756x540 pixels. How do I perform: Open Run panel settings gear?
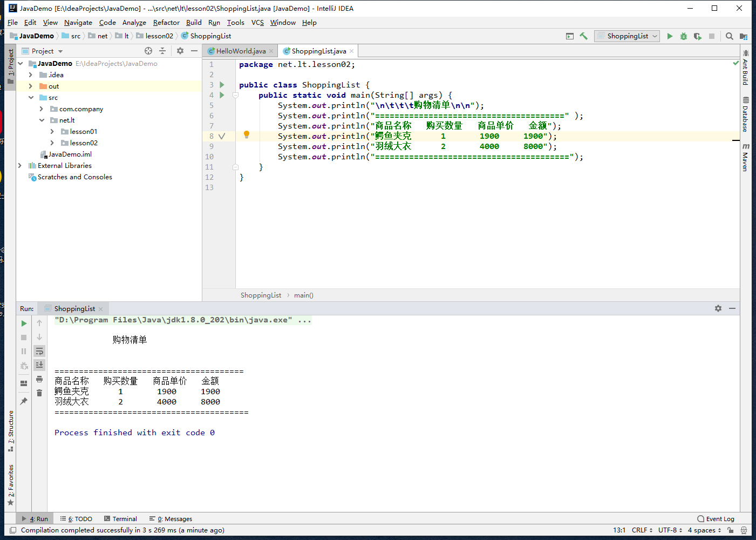coord(718,308)
